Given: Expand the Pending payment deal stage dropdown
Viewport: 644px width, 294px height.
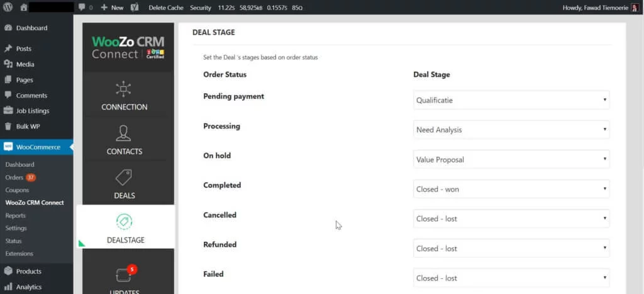Looking at the screenshot, I should [x=511, y=100].
